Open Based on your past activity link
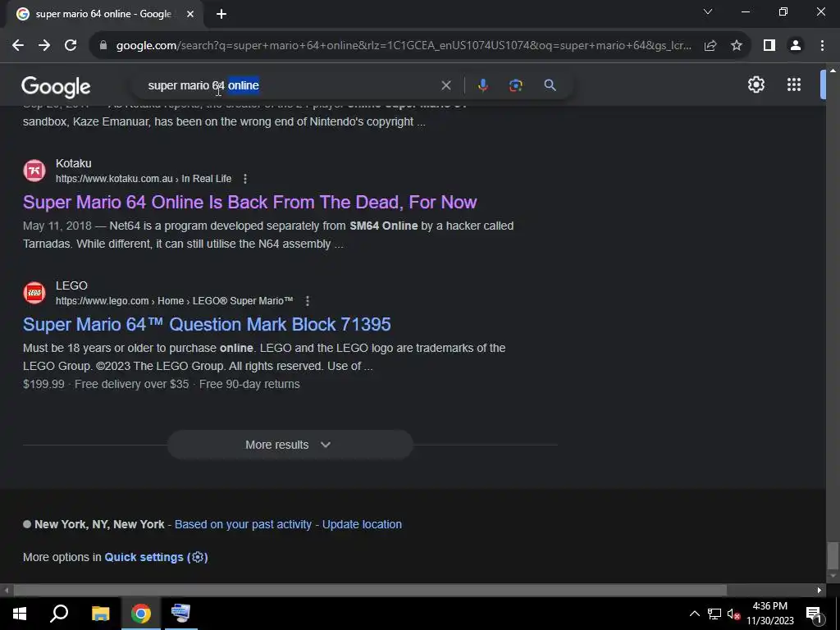The height and width of the screenshot is (630, 840). click(x=243, y=524)
